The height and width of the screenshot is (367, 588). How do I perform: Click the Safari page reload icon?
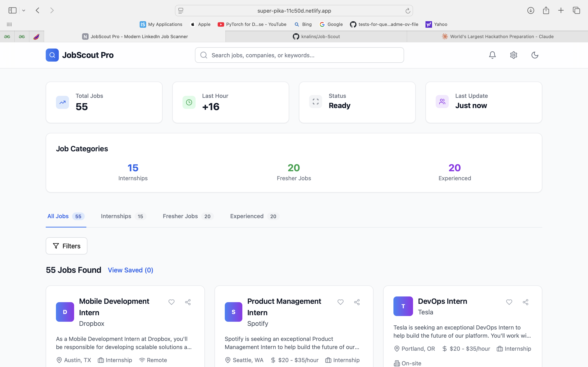408,11
